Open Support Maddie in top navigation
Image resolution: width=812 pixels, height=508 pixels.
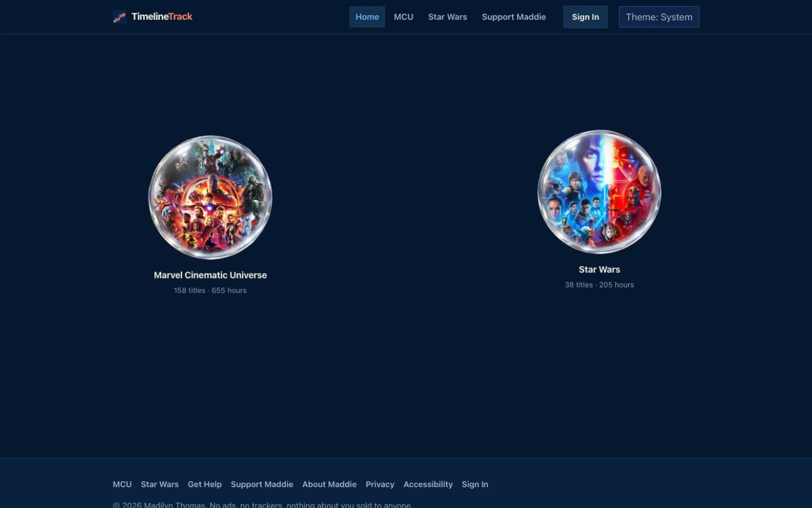click(x=514, y=17)
